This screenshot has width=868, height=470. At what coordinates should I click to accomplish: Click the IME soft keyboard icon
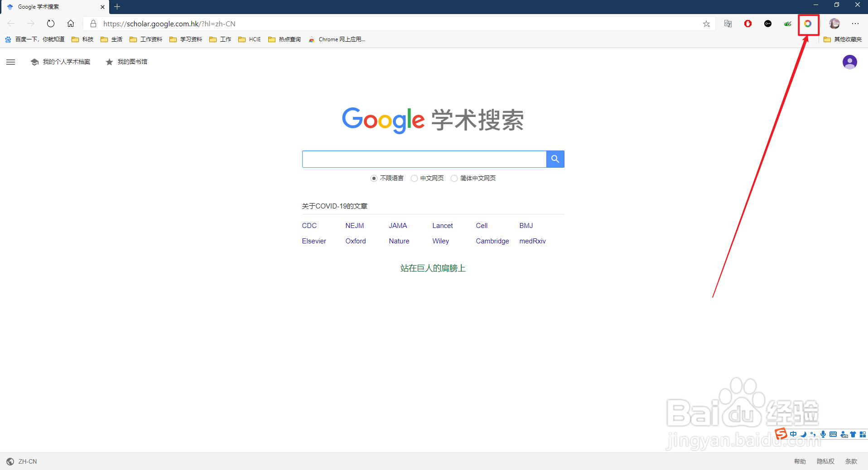coord(833,434)
